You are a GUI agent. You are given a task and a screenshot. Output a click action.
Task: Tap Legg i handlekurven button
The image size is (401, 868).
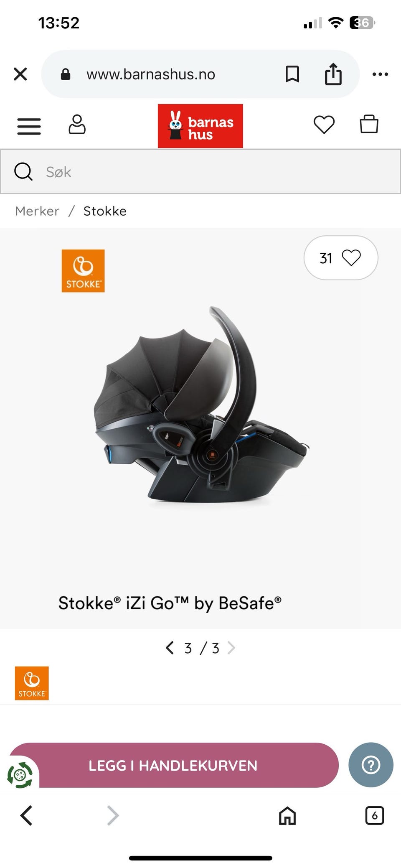point(173,765)
